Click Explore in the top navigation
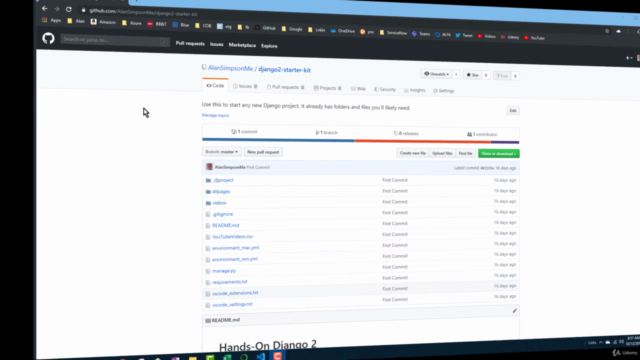Image resolution: width=640 pixels, height=360 pixels. click(x=269, y=46)
